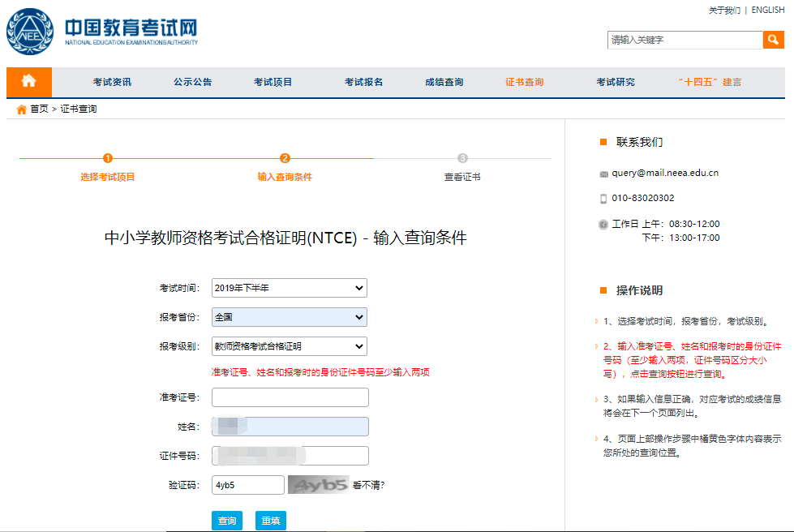Open the 报考省份 dropdown showing 全国
The width and height of the screenshot is (794, 532).
tap(289, 316)
